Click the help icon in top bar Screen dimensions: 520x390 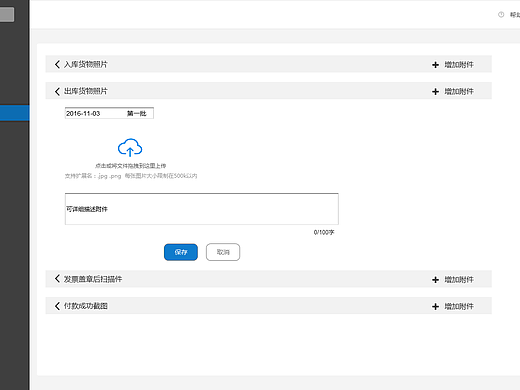pos(501,15)
